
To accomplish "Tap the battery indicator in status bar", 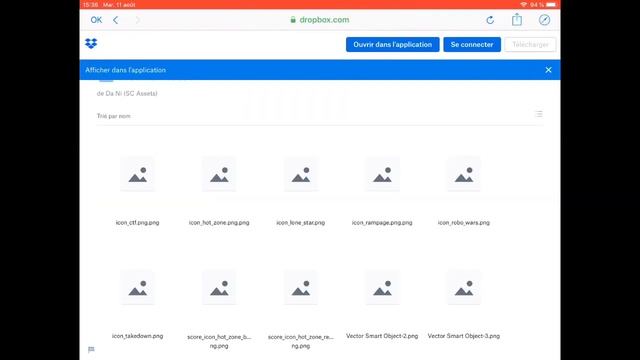I will (x=551, y=4).
